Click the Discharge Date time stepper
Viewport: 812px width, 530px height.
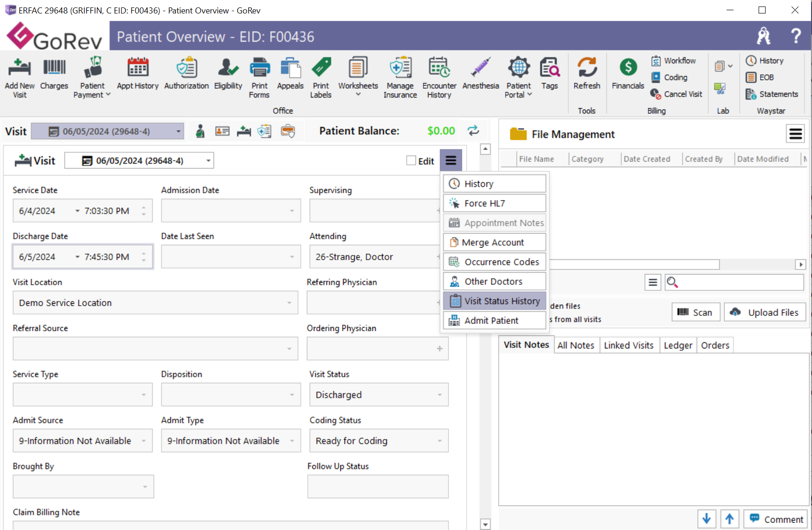coord(144,257)
